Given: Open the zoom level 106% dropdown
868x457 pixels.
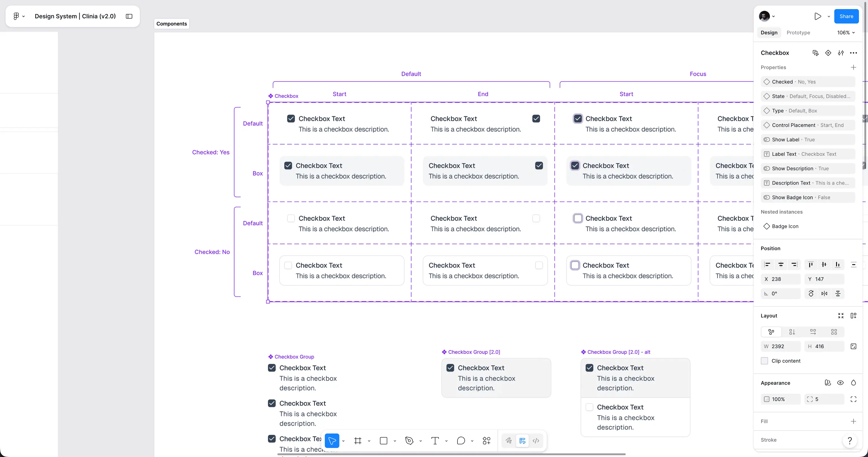Looking at the screenshot, I should [846, 33].
